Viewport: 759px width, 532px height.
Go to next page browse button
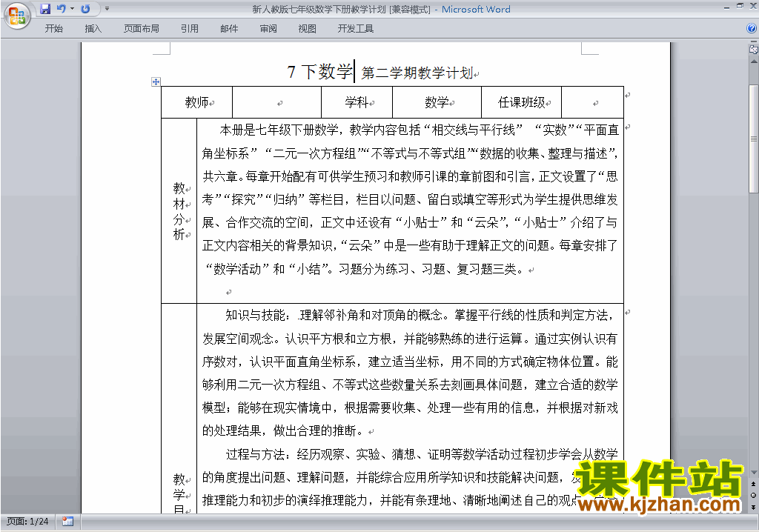(753, 507)
